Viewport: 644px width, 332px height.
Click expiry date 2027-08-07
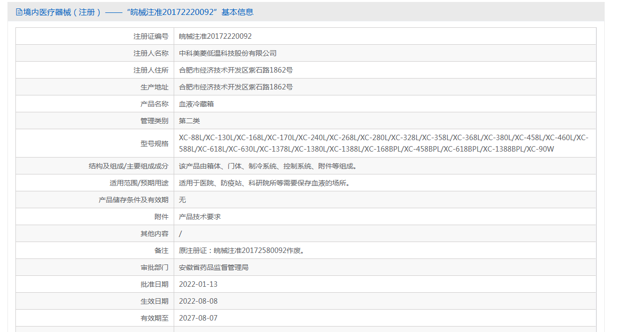198,318
